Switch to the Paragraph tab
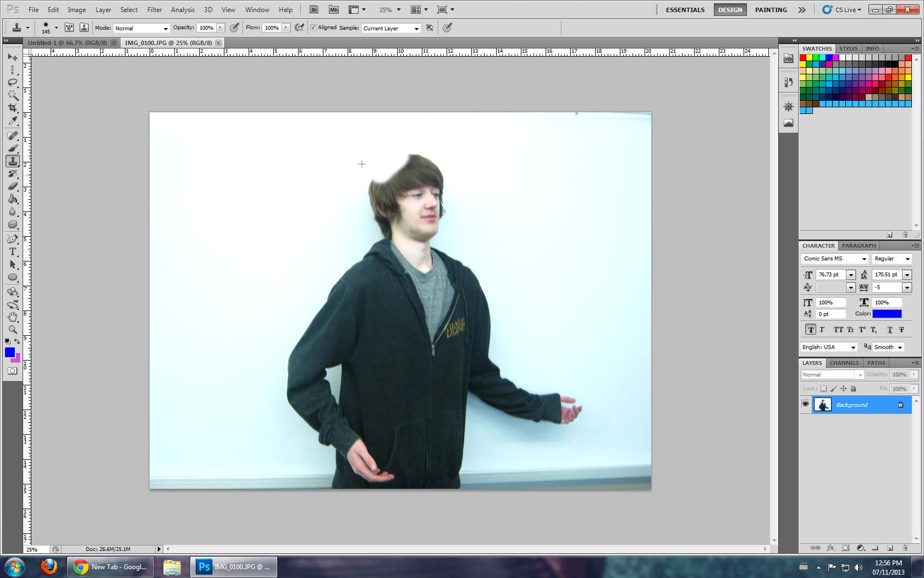This screenshot has height=578, width=924. (x=859, y=246)
